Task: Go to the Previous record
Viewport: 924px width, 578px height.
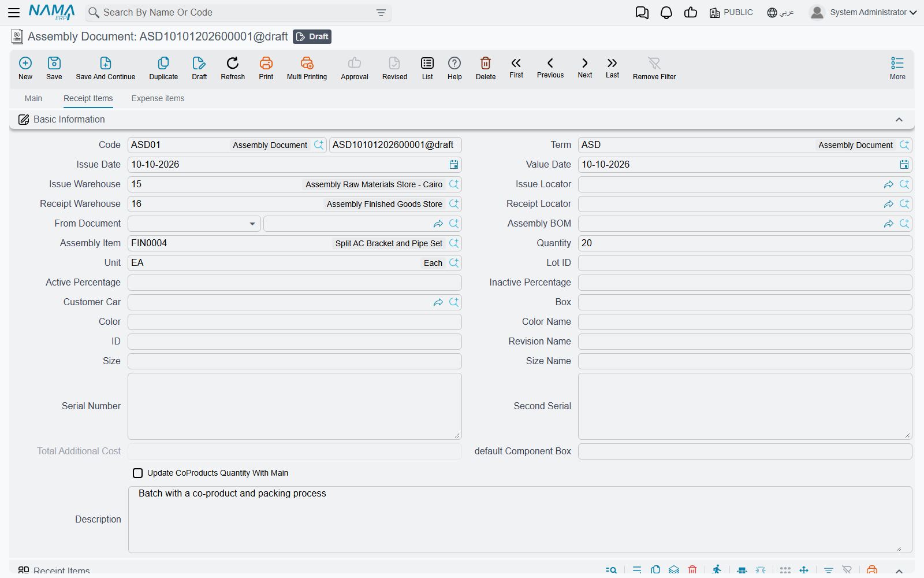Action: click(x=550, y=68)
